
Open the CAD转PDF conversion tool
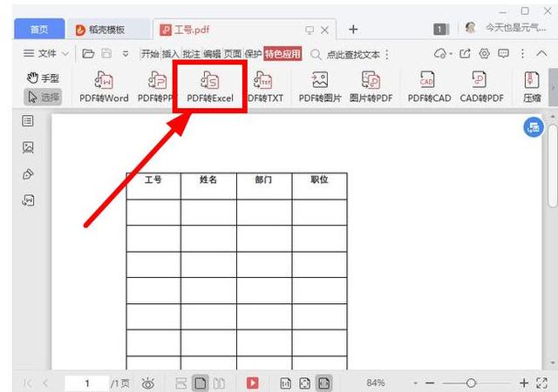click(x=481, y=87)
